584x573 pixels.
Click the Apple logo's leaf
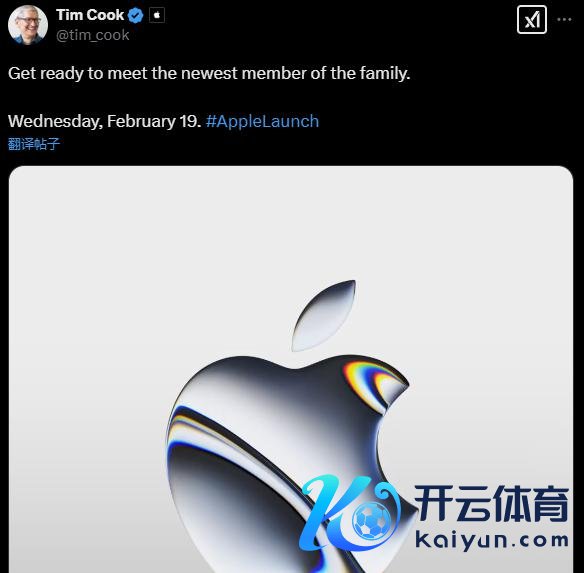(324, 316)
